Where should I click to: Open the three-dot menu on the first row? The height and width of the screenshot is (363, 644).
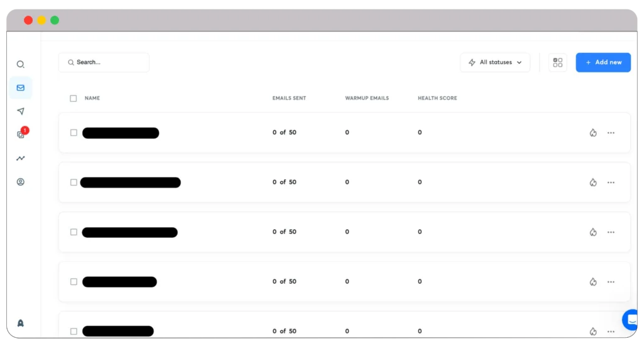[611, 133]
